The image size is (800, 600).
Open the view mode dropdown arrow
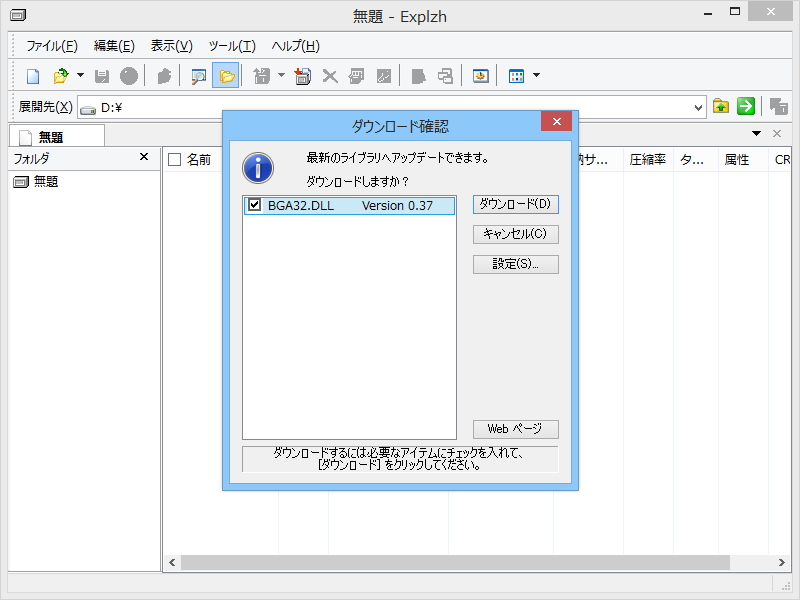536,75
